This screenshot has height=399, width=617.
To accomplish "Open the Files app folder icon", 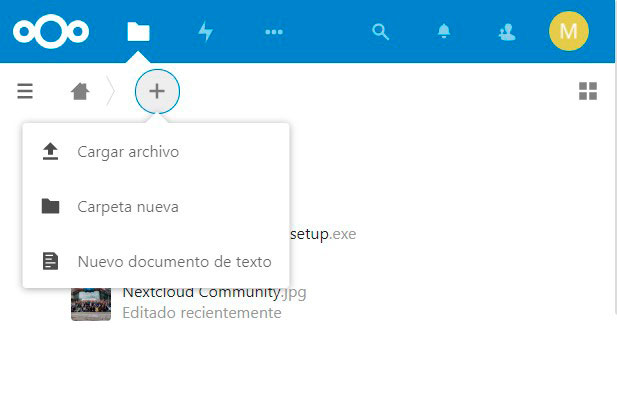I will (x=139, y=31).
